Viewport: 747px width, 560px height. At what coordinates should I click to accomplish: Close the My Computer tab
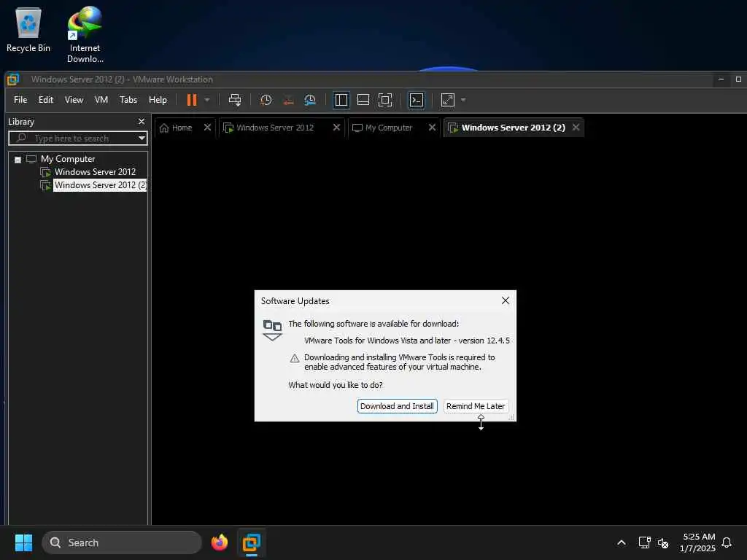tap(432, 127)
